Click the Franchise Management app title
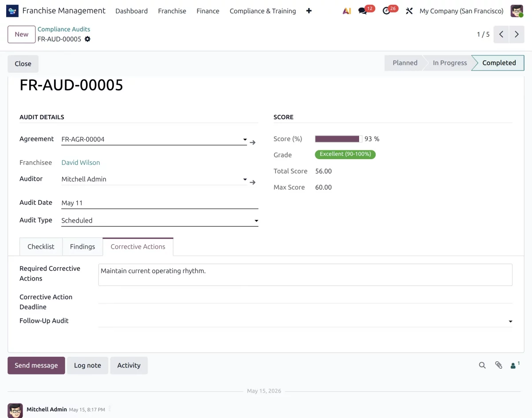This screenshot has width=532, height=418. (64, 11)
